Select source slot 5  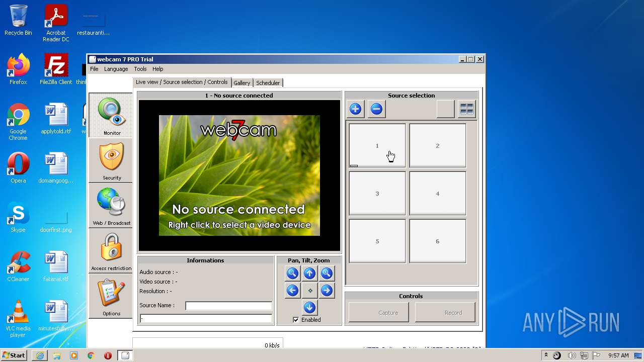point(377,241)
